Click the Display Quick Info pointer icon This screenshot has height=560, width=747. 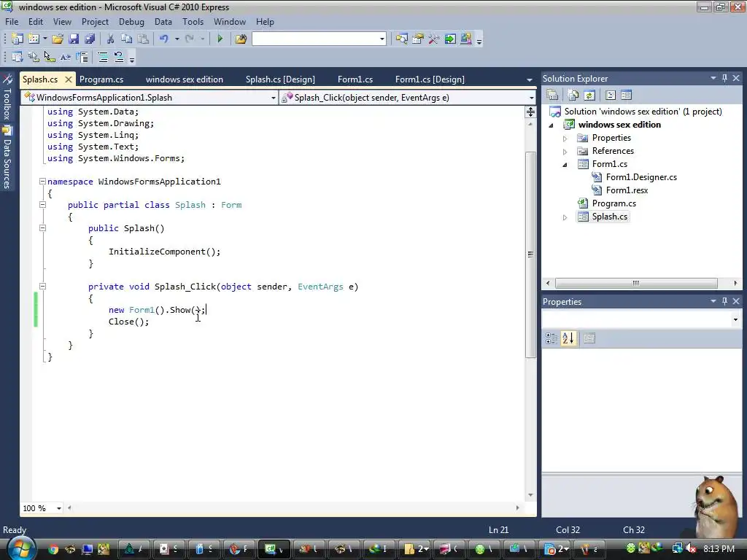pos(50,58)
